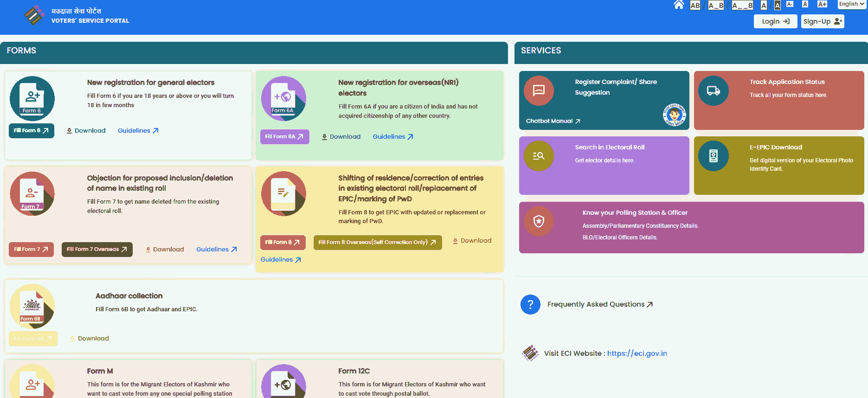This screenshot has height=398, width=868.
Task: Click the ECI logo beside Visit ECI Website
Action: click(x=530, y=353)
